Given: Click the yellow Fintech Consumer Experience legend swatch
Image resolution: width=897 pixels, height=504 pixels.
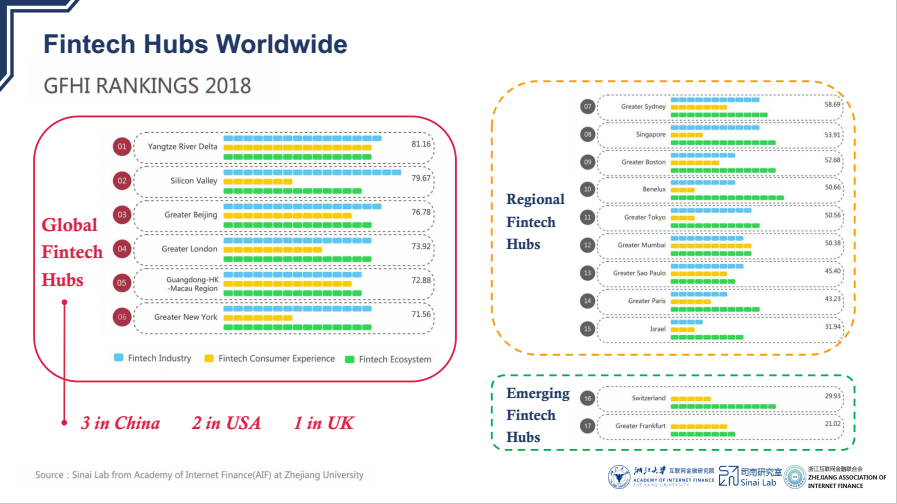Looking at the screenshot, I should pos(209,358).
